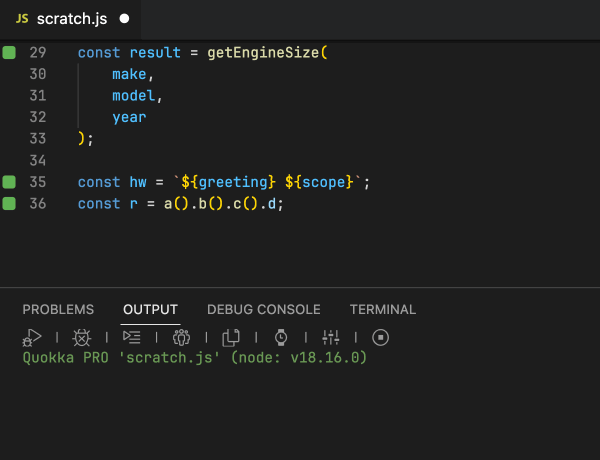Click the unsaved dot on the scratch.js tab
This screenshot has width=600, height=460.
(124, 18)
